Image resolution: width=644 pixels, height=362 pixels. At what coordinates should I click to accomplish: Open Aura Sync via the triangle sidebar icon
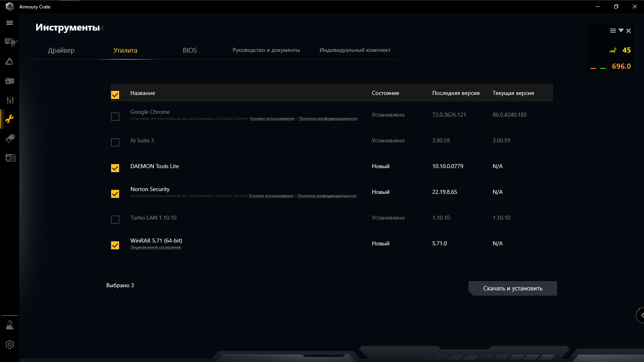point(10,62)
